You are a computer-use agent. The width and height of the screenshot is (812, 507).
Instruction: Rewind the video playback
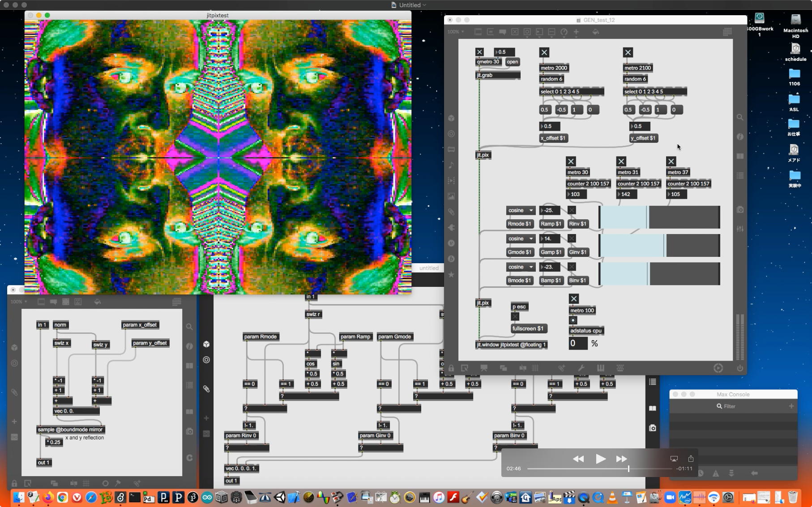click(x=578, y=459)
